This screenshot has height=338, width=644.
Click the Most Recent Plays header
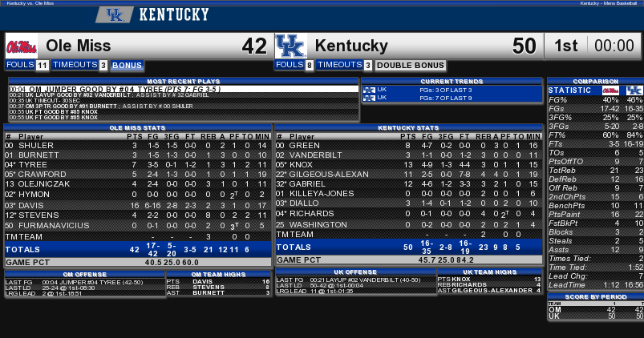[x=184, y=81]
